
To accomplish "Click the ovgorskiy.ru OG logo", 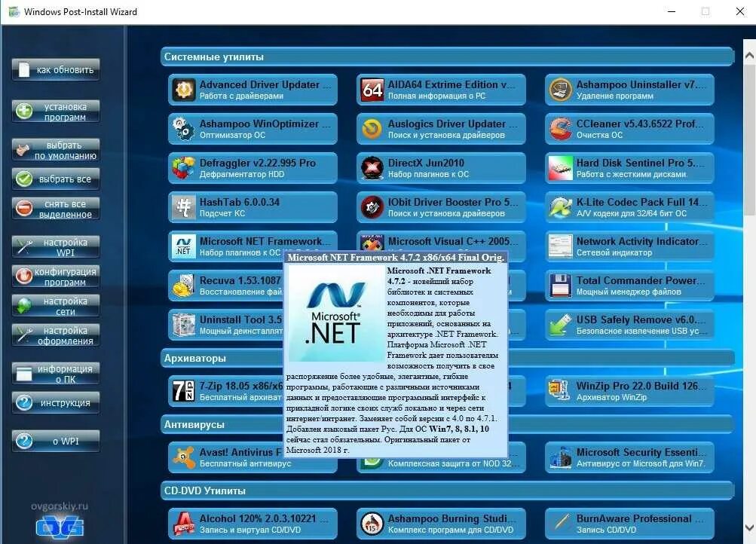I will tap(60, 526).
